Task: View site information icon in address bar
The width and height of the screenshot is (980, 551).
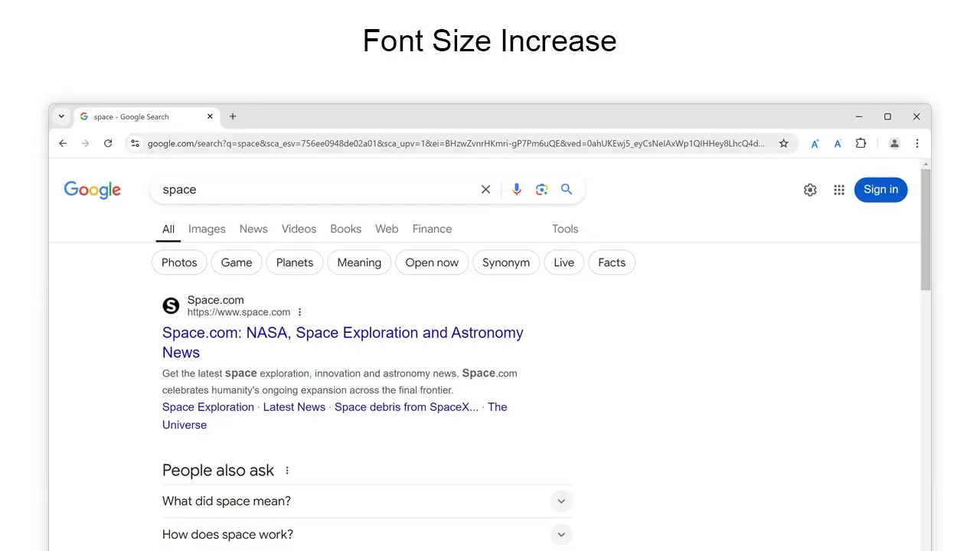Action: (x=135, y=143)
